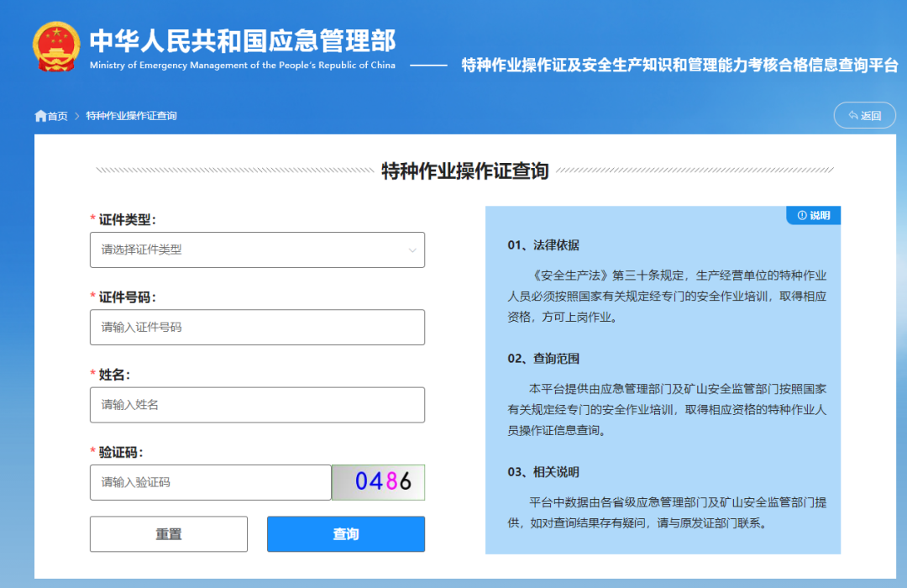The image size is (907, 588).
Task: Click the 重置 reset button
Action: 168,534
